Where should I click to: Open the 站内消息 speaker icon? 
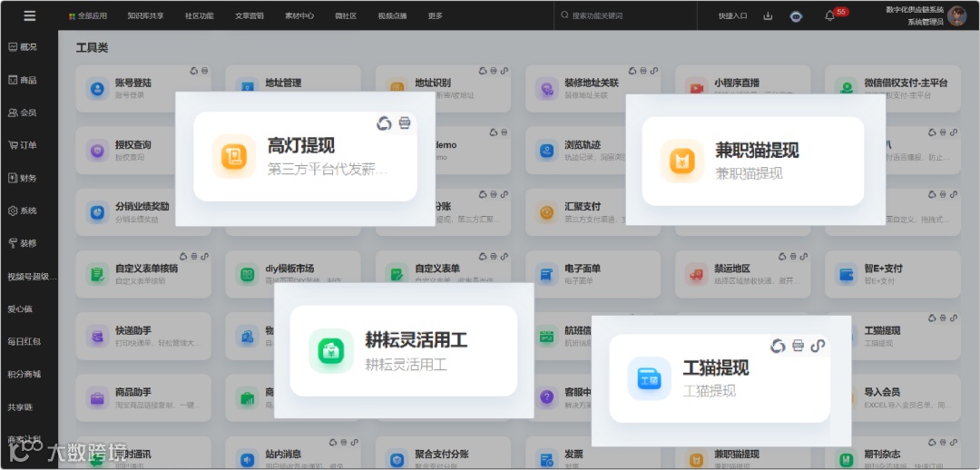coord(247,459)
